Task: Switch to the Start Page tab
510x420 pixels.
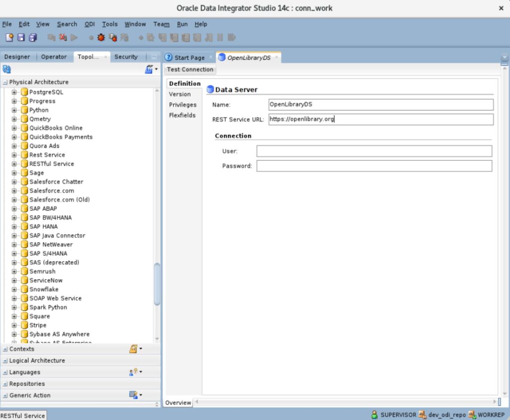Action: point(190,58)
